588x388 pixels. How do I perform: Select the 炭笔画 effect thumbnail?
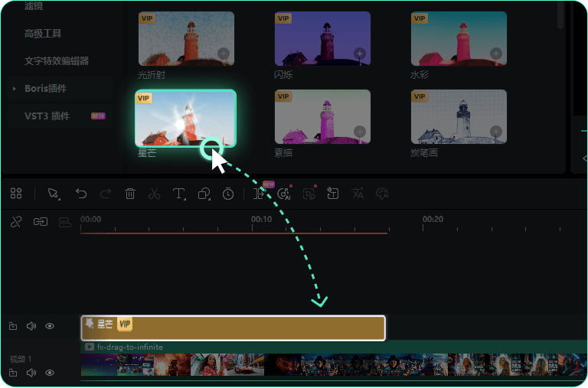pyautogui.click(x=459, y=116)
